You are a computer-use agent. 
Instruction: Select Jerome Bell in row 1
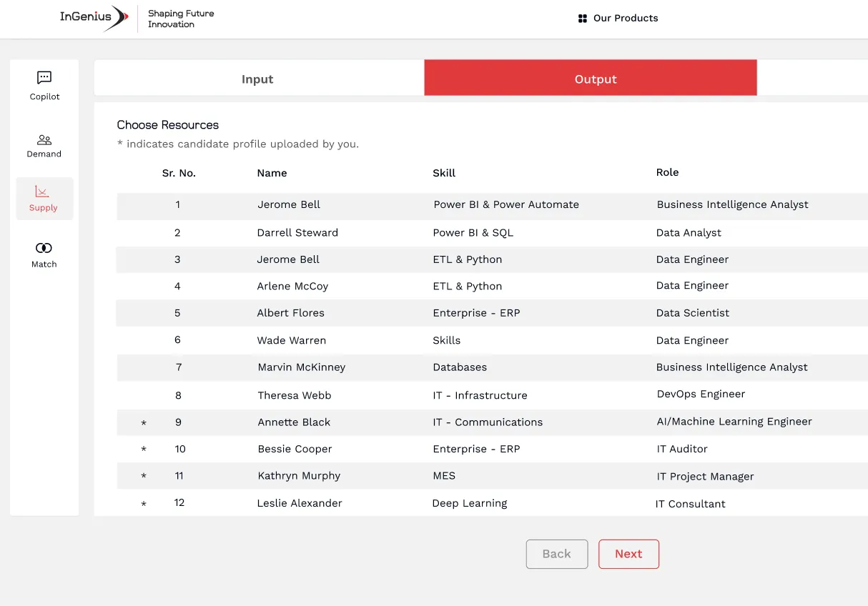289,204
